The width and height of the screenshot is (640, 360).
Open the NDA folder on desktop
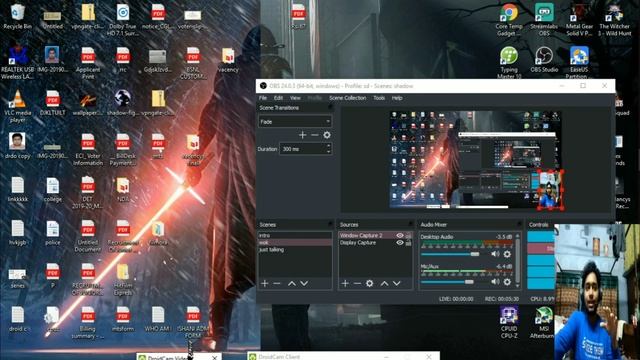pyautogui.click(x=123, y=189)
